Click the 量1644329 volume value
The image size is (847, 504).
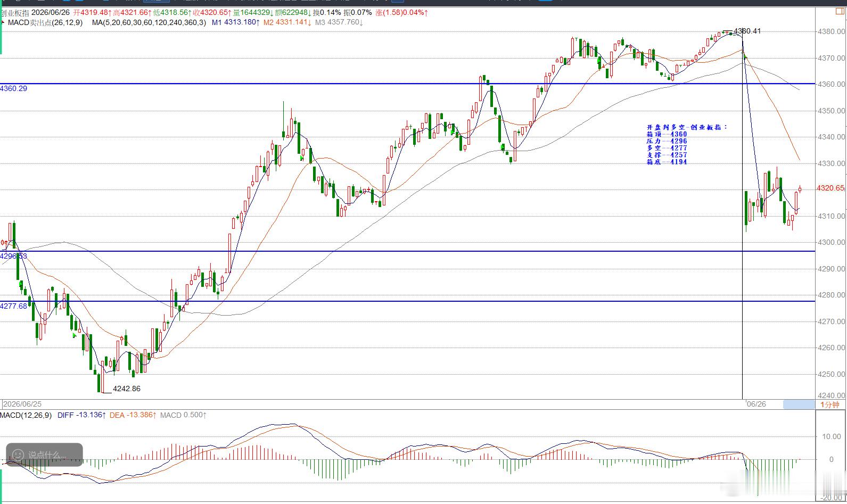(x=253, y=12)
